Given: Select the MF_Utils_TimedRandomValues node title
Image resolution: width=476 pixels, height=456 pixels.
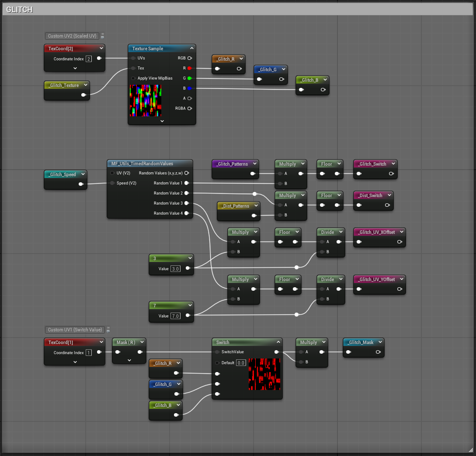Looking at the screenshot, I should click(x=142, y=164).
